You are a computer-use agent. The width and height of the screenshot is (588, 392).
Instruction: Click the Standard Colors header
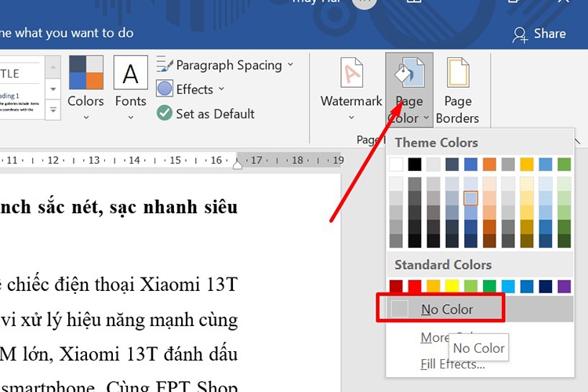443,265
